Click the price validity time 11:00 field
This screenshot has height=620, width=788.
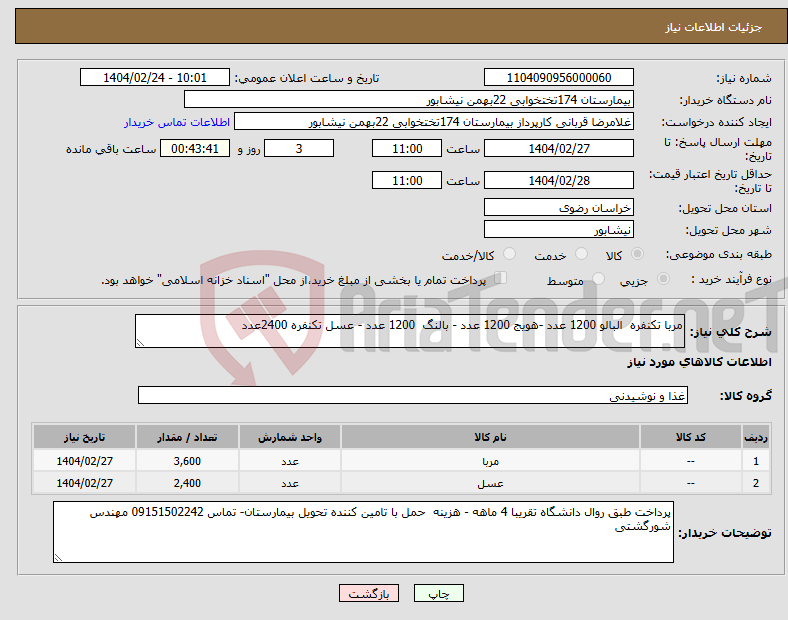click(407, 180)
